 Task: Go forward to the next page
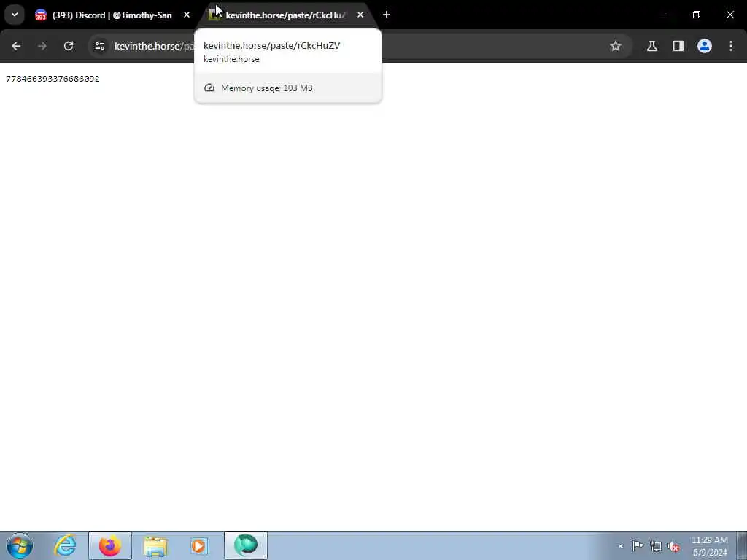tap(42, 46)
